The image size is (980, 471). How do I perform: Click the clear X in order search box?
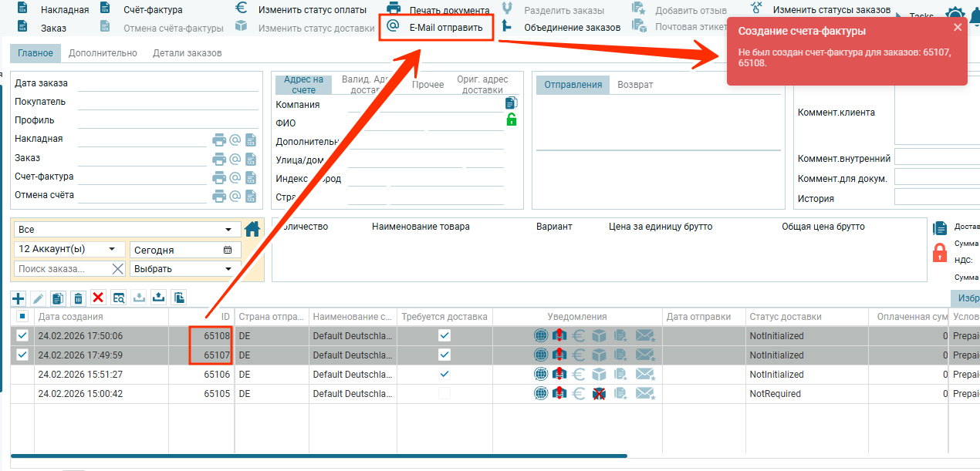click(x=117, y=269)
